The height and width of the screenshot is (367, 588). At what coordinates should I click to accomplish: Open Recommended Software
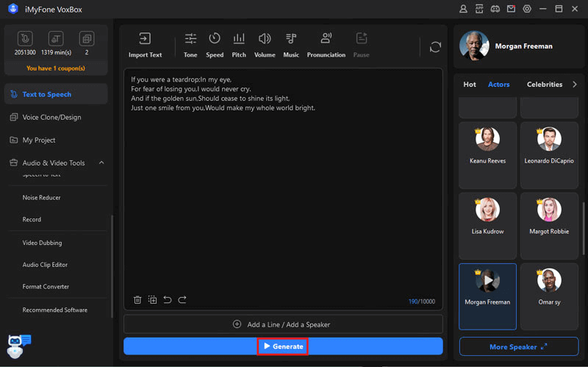click(54, 310)
